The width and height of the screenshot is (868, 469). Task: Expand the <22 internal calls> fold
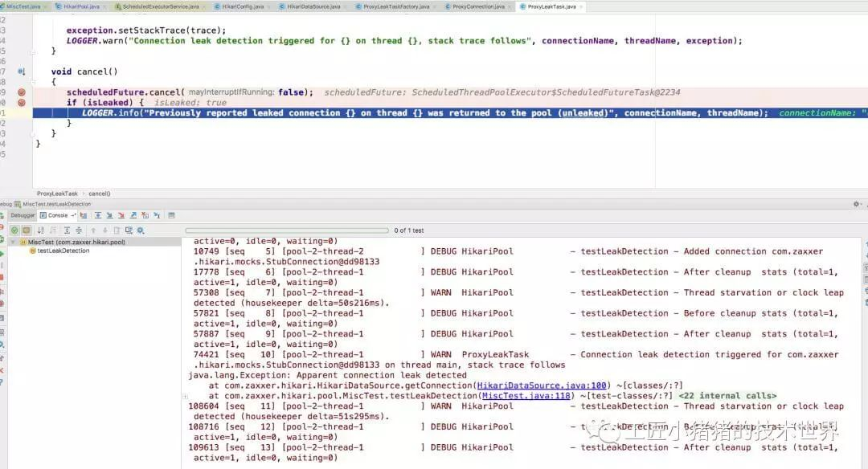tap(727, 396)
